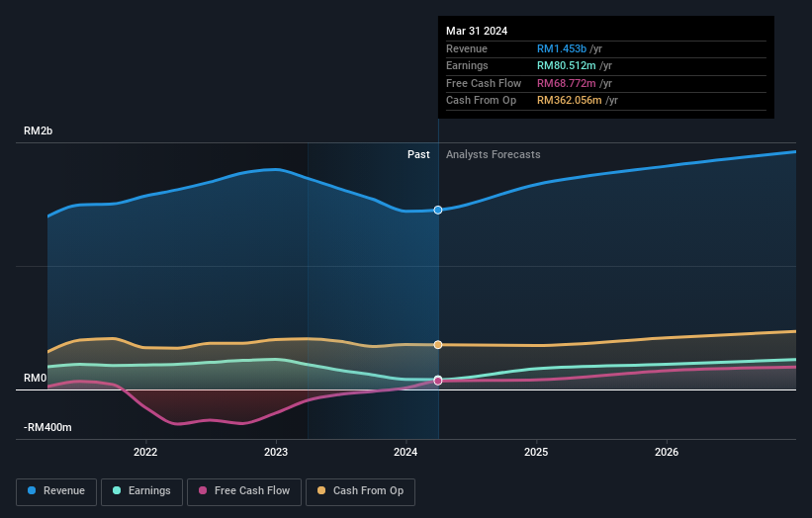
Task: Click the 2022 x-axis label
Action: coord(145,453)
